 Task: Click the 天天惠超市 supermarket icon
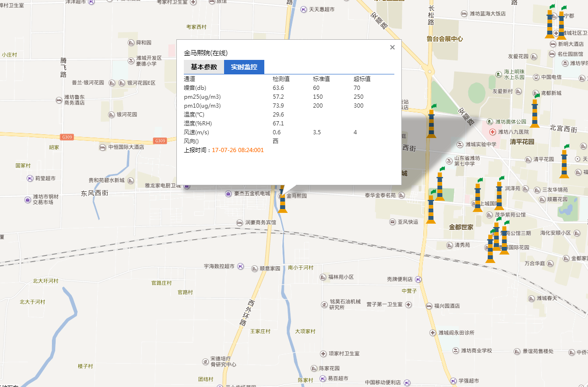click(303, 9)
